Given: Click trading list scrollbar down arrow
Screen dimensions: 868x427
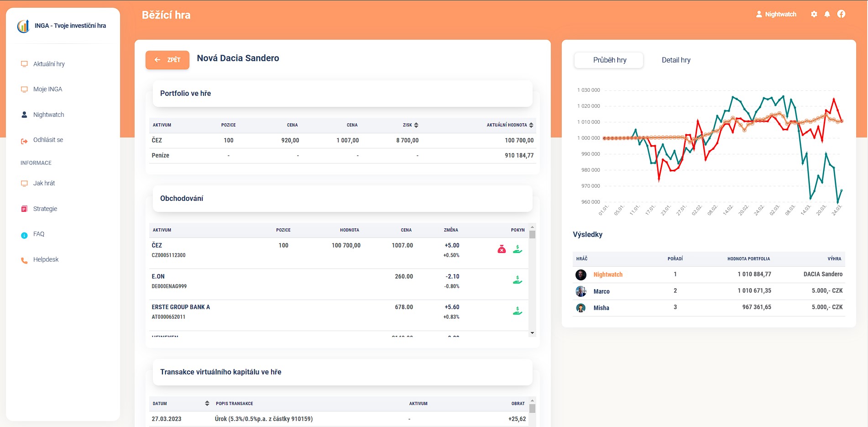Looking at the screenshot, I should 532,333.
